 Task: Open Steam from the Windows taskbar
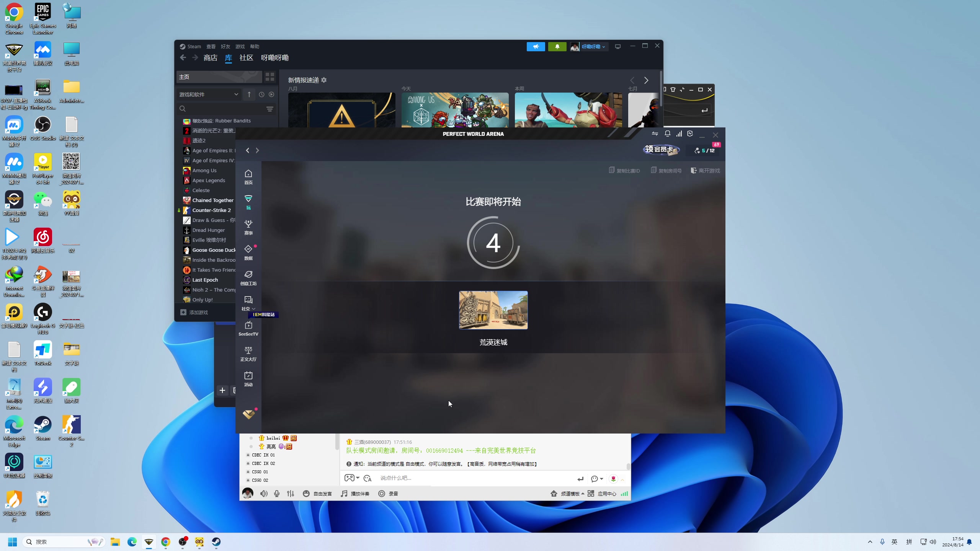(x=216, y=542)
